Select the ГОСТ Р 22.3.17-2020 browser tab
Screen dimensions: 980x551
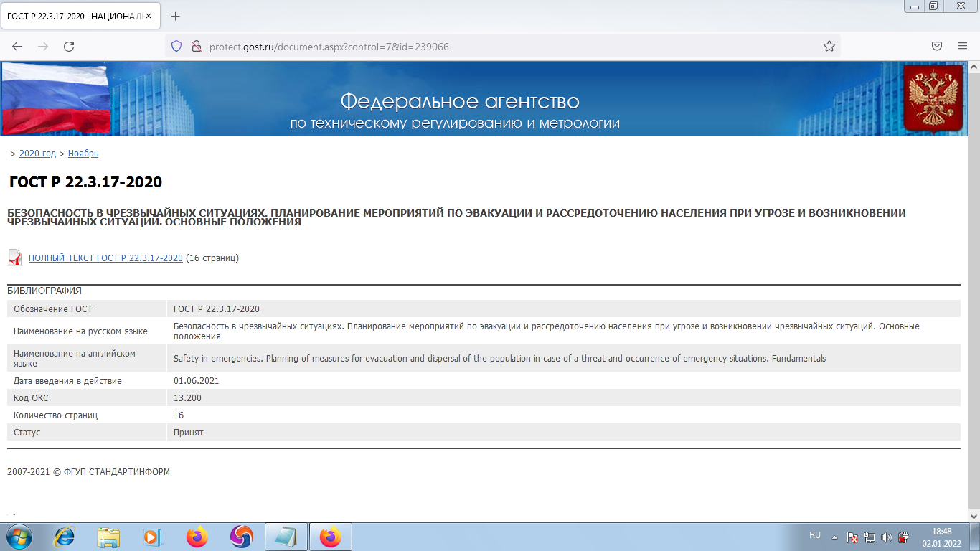point(75,16)
